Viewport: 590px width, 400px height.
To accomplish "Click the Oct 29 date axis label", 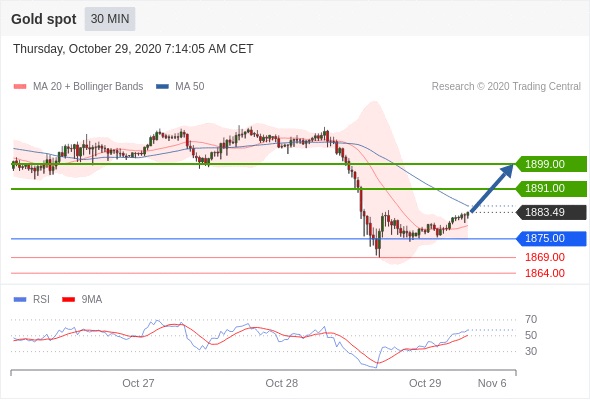I will click(x=425, y=383).
